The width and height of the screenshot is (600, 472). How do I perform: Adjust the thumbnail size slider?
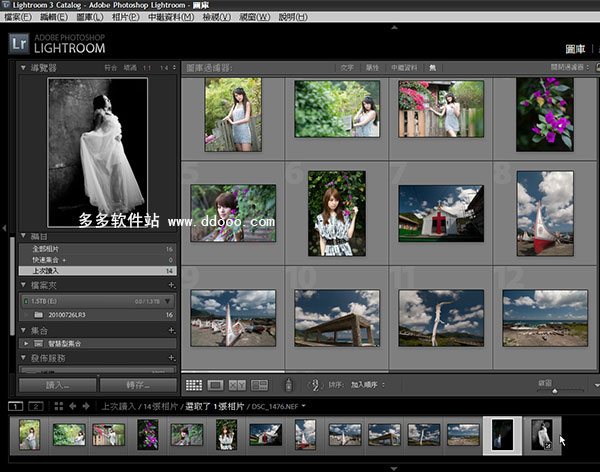pyautogui.click(x=554, y=391)
